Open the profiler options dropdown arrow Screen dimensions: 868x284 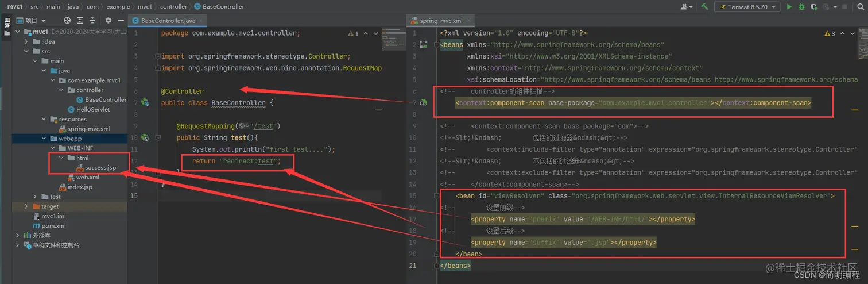click(835, 7)
